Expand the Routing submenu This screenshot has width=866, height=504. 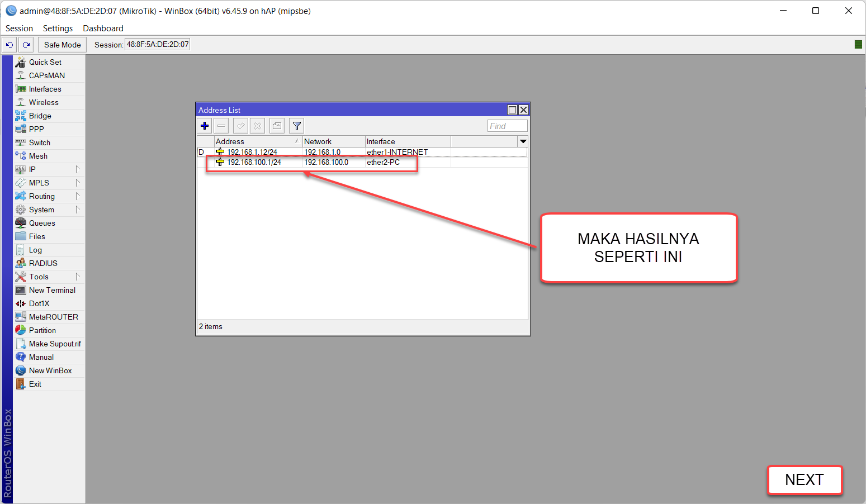pyautogui.click(x=49, y=196)
